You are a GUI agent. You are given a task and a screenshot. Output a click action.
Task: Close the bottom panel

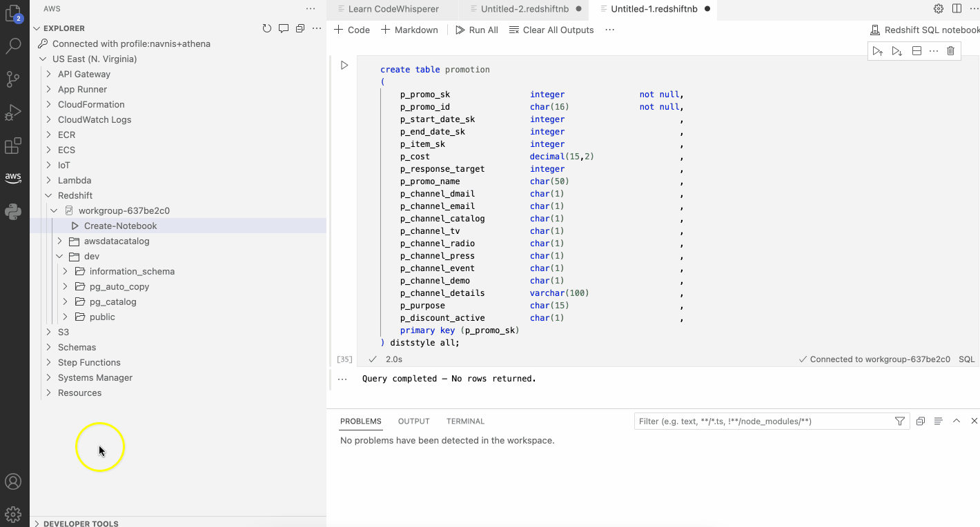(974, 421)
